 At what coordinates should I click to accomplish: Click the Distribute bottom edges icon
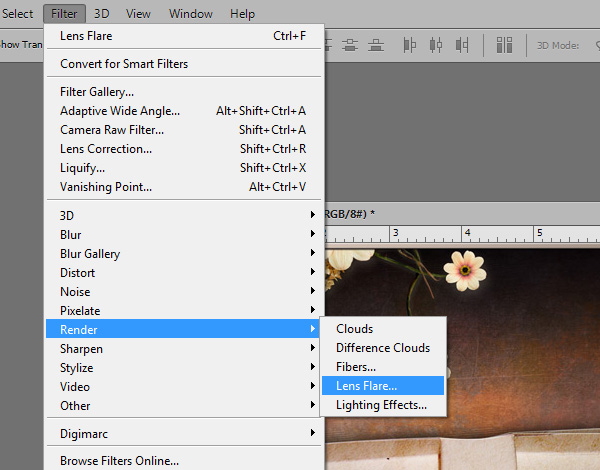click(x=376, y=45)
